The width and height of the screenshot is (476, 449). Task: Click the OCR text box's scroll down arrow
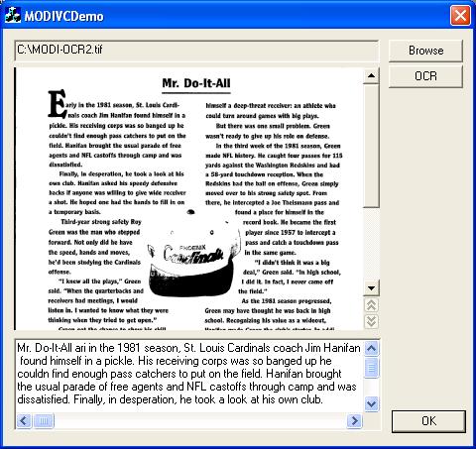tap(371, 403)
